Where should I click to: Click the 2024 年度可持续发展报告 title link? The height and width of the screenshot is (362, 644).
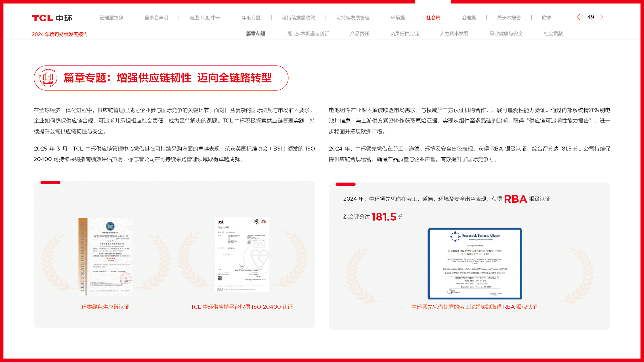tap(60, 35)
